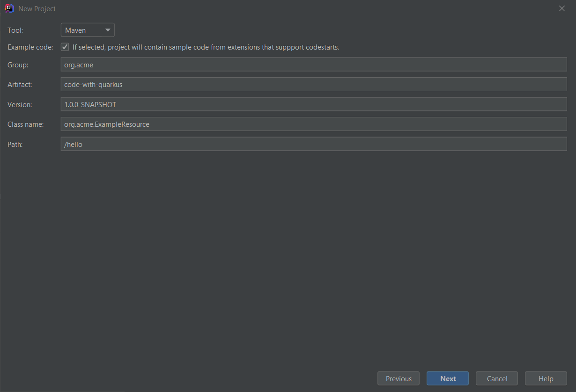Click the IntelliJ IDEA logo icon

pyautogui.click(x=9, y=8)
